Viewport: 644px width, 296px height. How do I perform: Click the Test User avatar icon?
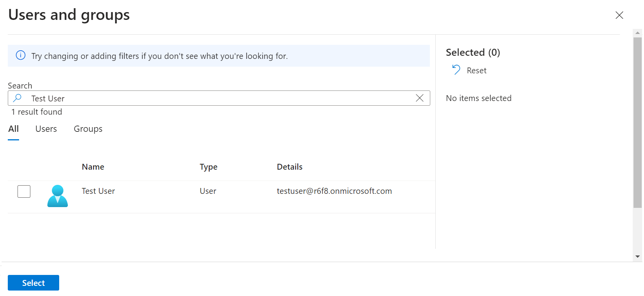click(x=58, y=196)
